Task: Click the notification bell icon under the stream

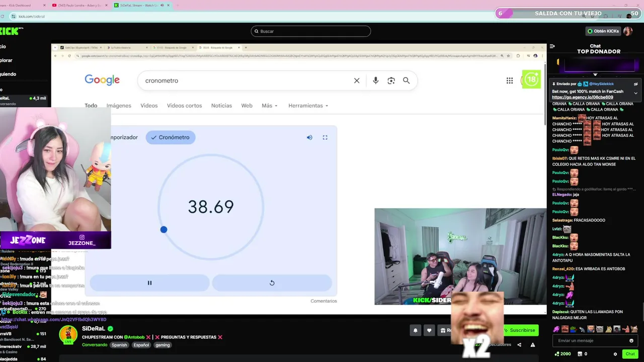Action: click(x=415, y=330)
